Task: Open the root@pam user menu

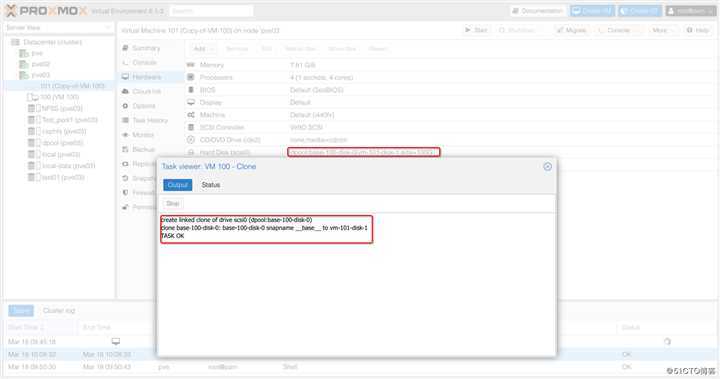Action: click(690, 11)
